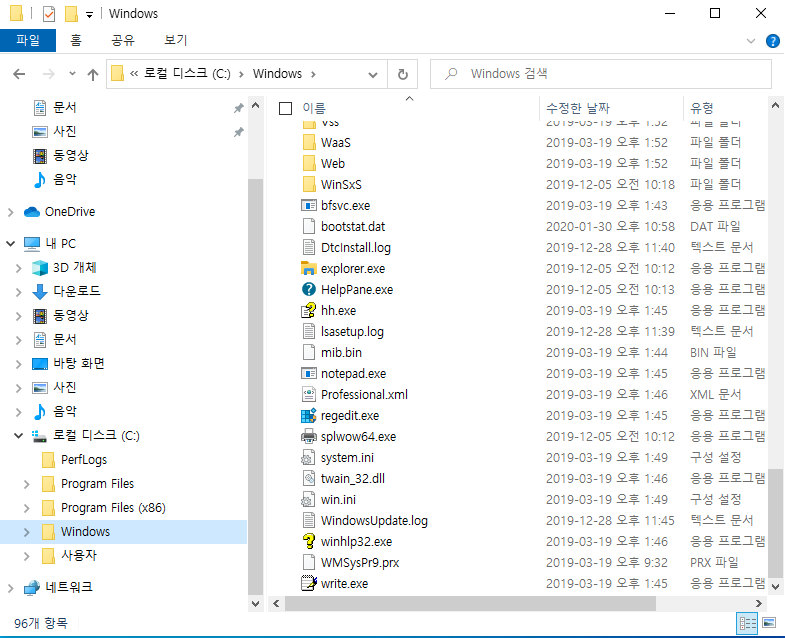Select 다운로드 arrow icon under 내 PC
The image size is (785, 638).
click(x=40, y=291)
